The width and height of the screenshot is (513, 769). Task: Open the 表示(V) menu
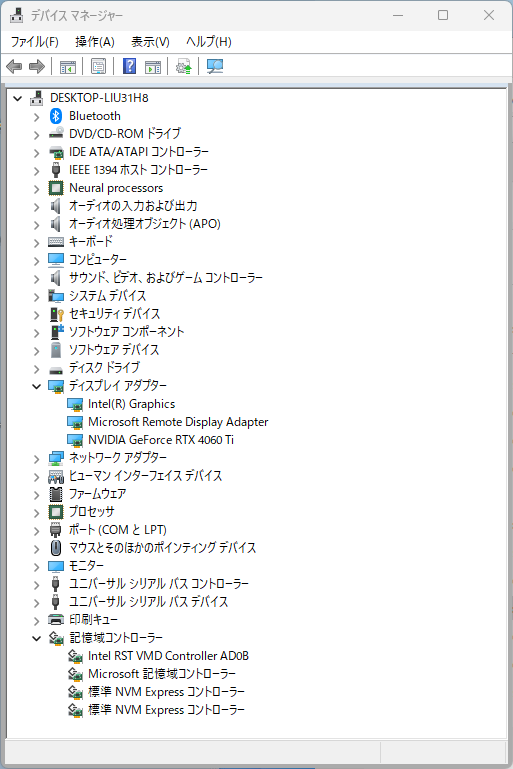150,42
